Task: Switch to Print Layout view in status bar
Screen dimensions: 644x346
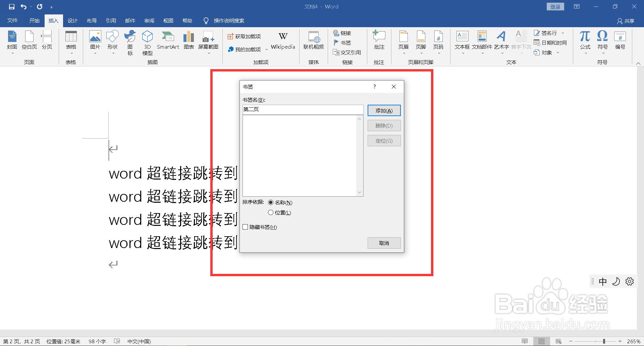Action: click(542, 341)
